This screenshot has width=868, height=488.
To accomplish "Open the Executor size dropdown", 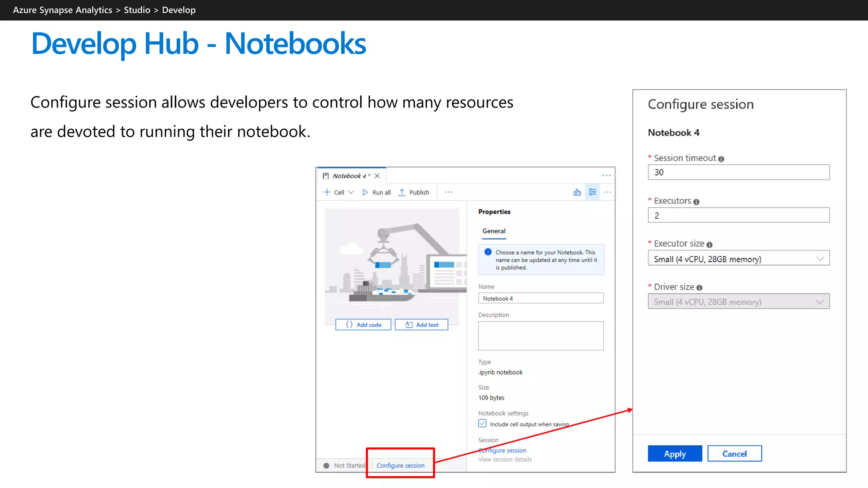I will tap(738, 258).
